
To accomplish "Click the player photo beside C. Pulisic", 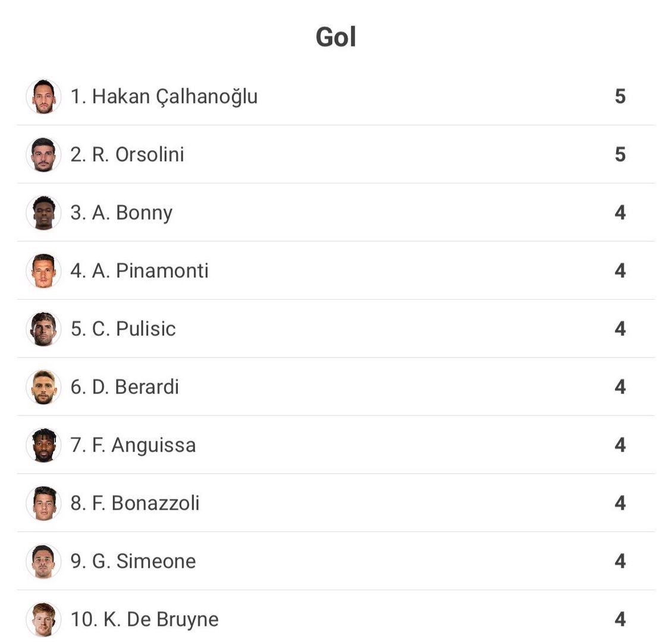I will [43, 329].
